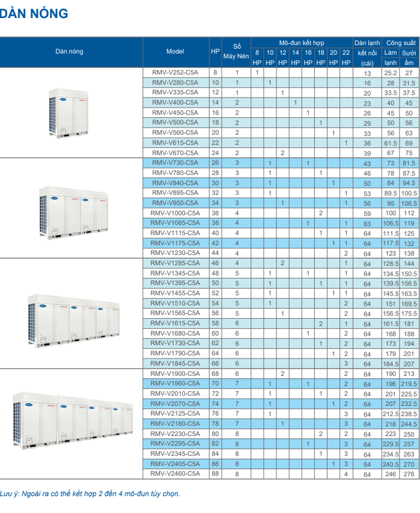The width and height of the screenshot is (420, 513).
Task: Click the Dàn nóng column header
Action: (69, 51)
